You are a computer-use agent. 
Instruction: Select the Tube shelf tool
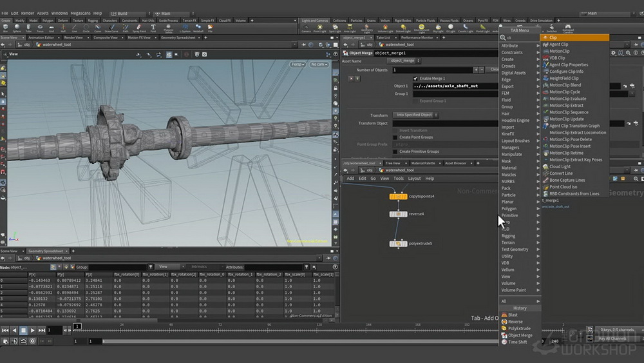pyautogui.click(x=28, y=28)
